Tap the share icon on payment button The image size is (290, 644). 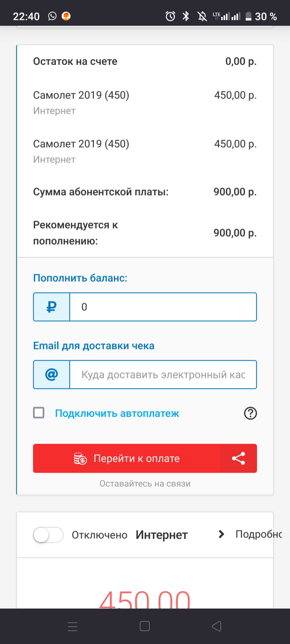[x=238, y=458]
